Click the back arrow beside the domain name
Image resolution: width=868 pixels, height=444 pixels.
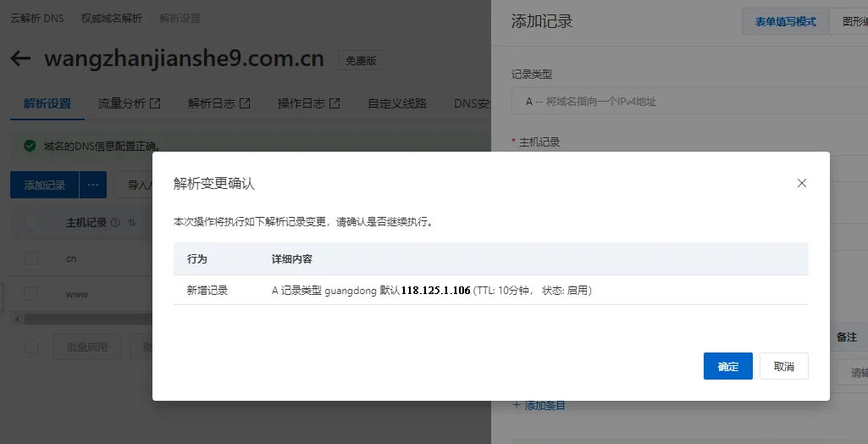[x=20, y=58]
